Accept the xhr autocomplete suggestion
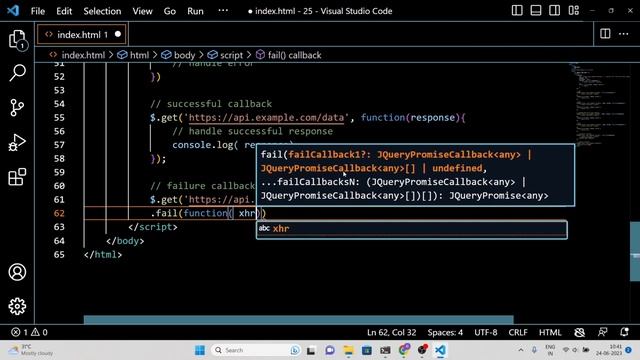 [411, 229]
